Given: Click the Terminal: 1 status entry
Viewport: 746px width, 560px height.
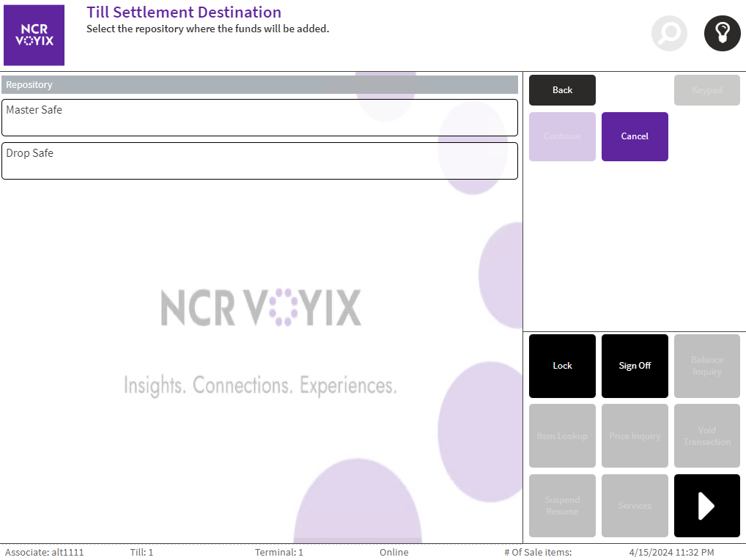Looking at the screenshot, I should (x=278, y=553).
